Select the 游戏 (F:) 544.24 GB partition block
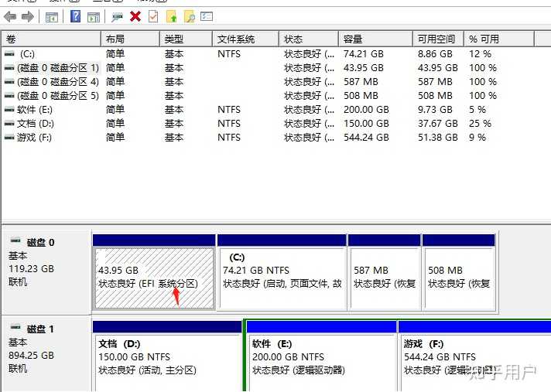The image size is (551, 392). (x=474, y=356)
